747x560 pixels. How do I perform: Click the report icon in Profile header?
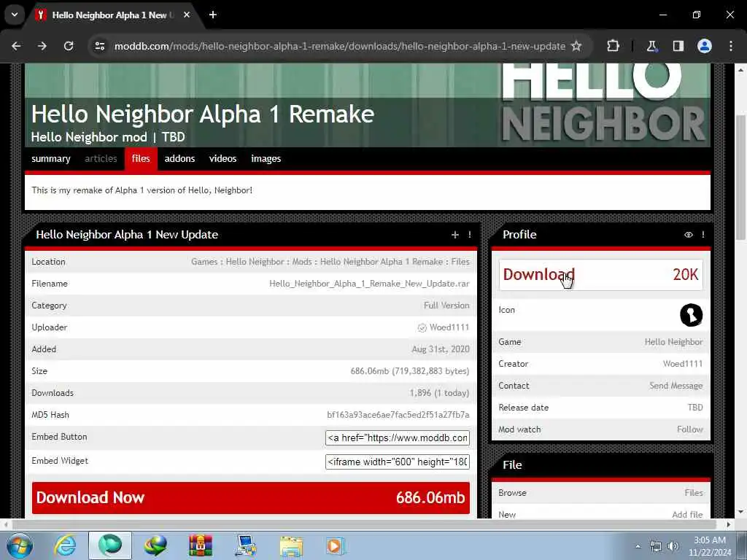(x=703, y=235)
